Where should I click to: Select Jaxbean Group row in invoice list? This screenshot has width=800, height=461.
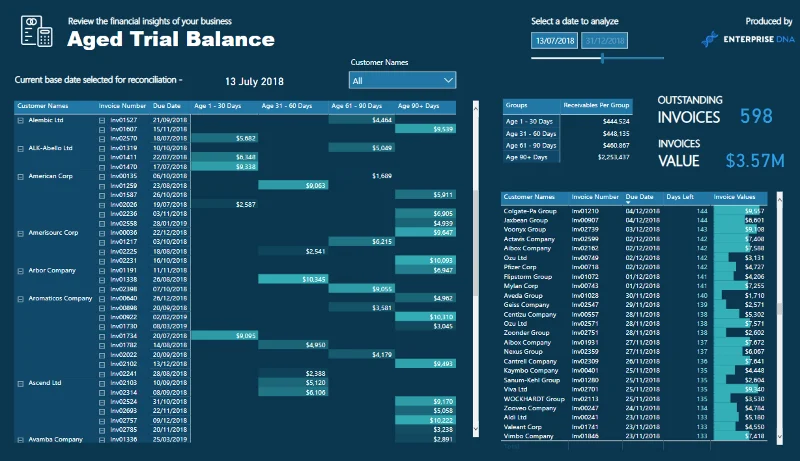634,220
